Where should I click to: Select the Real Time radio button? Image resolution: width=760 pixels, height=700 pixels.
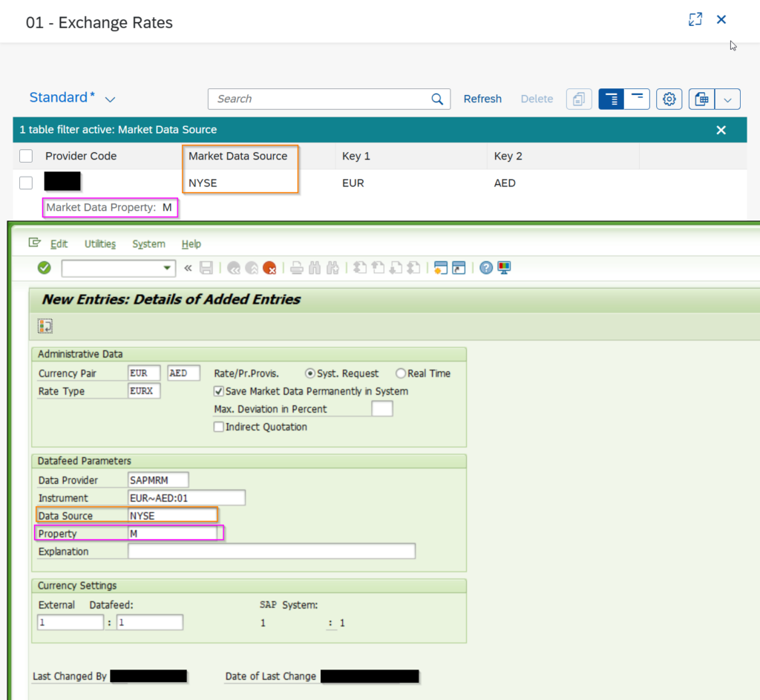pyautogui.click(x=400, y=373)
